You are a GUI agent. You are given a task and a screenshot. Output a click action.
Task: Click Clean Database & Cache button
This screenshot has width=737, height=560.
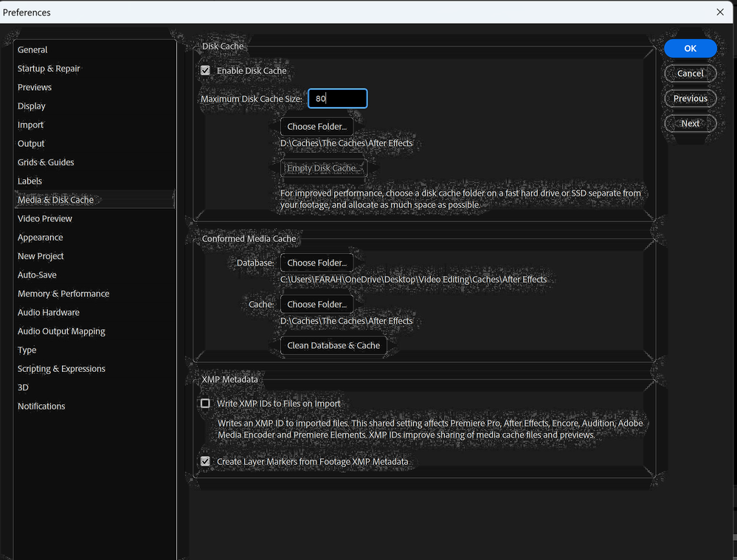click(333, 345)
